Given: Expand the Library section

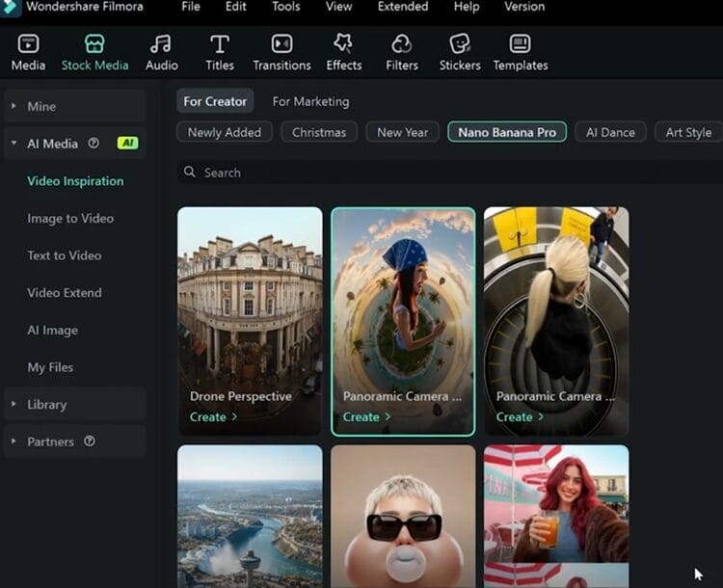Looking at the screenshot, I should (x=13, y=405).
